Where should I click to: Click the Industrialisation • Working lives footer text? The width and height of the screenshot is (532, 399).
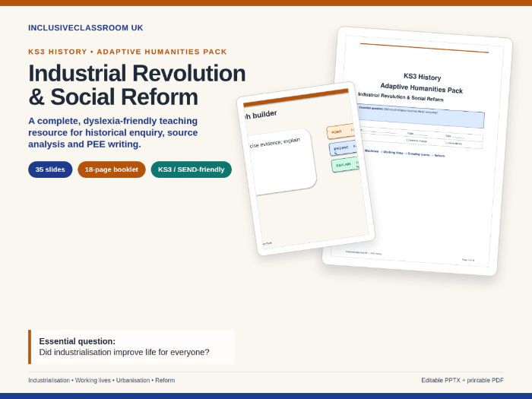[x=101, y=380]
